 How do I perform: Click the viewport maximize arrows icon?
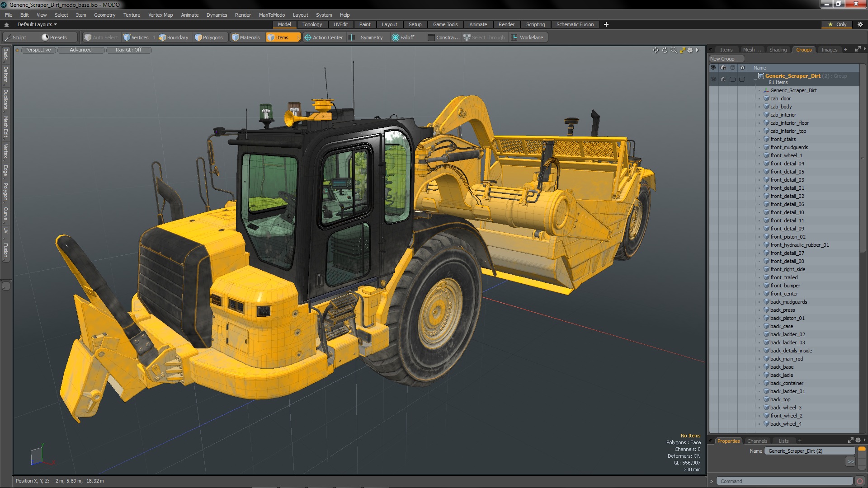pyautogui.click(x=683, y=50)
